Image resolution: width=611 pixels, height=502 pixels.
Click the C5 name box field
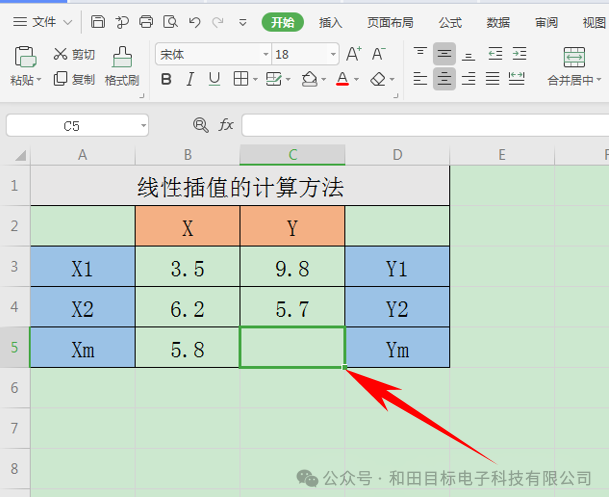pos(72,126)
